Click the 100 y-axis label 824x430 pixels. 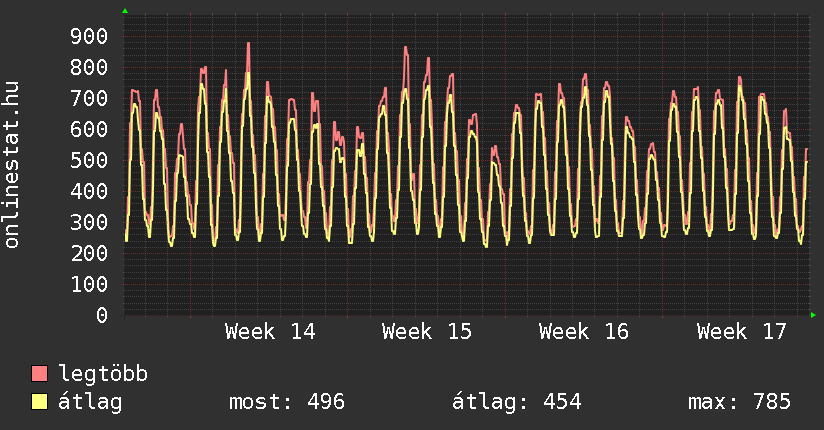[x=88, y=284]
